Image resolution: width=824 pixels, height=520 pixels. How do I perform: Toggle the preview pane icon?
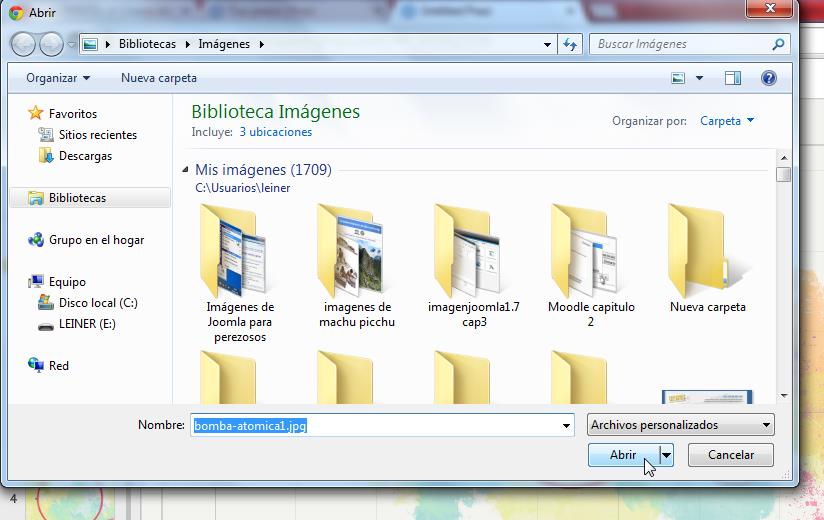coord(733,78)
